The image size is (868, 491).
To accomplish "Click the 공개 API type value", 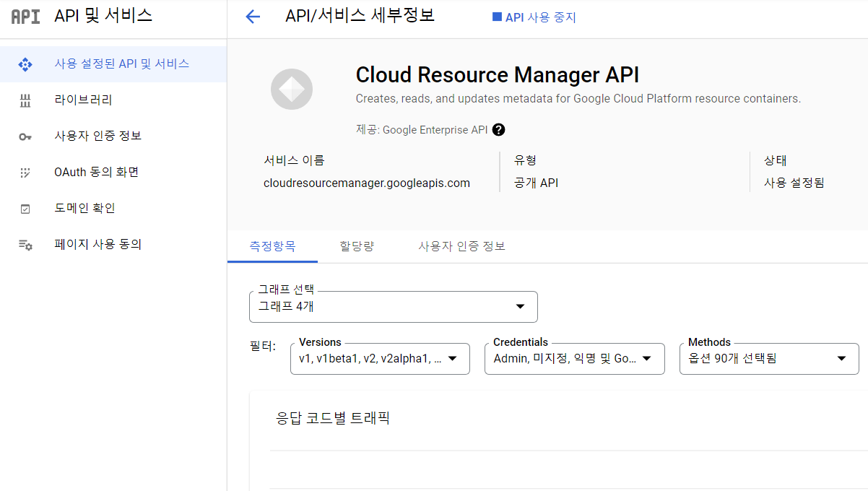I will (x=536, y=183).
